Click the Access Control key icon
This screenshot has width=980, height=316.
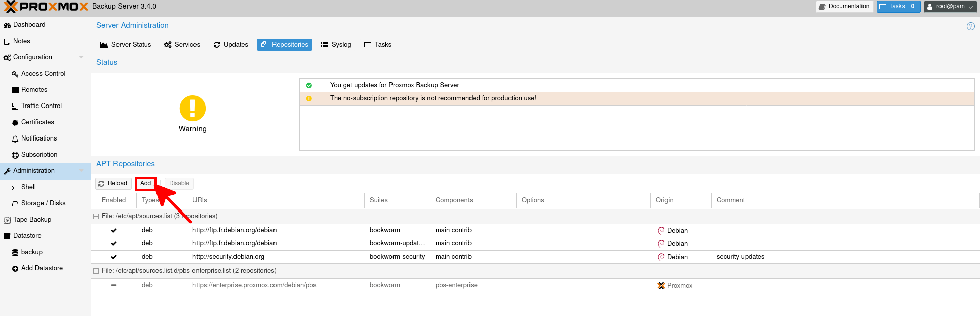tap(15, 74)
